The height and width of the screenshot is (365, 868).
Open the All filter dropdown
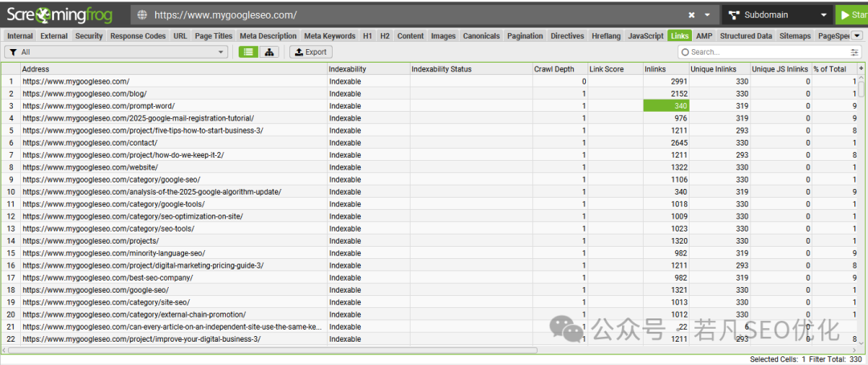(116, 52)
